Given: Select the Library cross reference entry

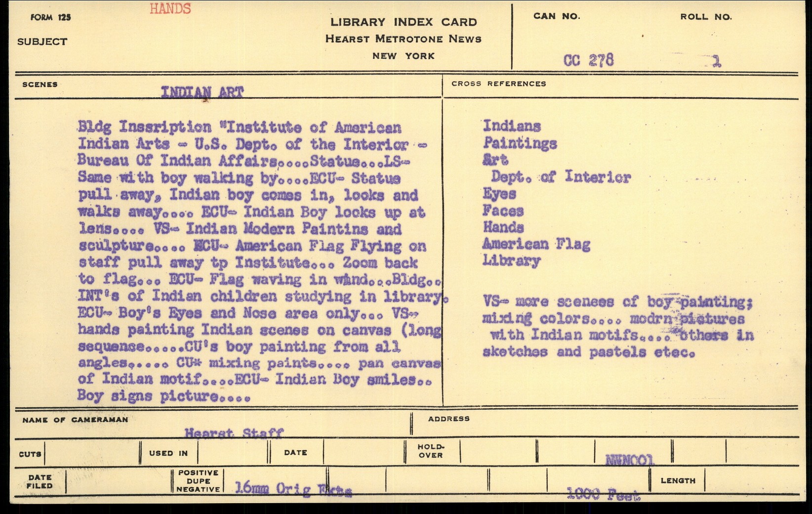Looking at the screenshot, I should (511, 260).
